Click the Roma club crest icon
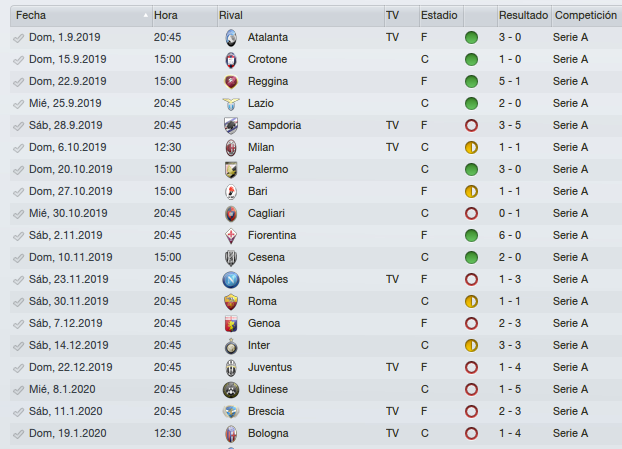 (231, 301)
